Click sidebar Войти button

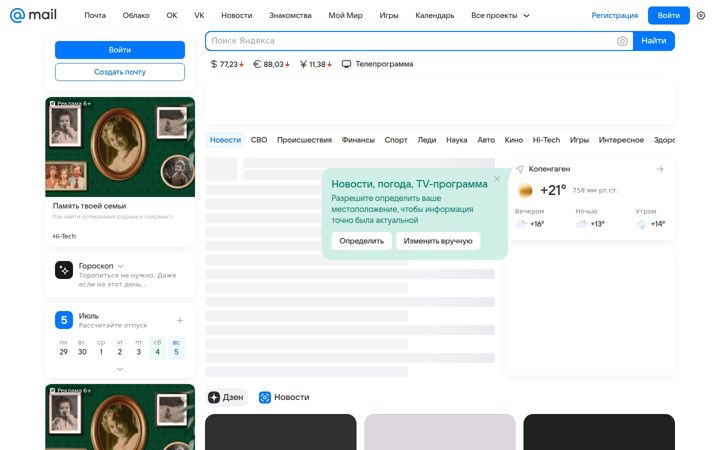[120, 50]
